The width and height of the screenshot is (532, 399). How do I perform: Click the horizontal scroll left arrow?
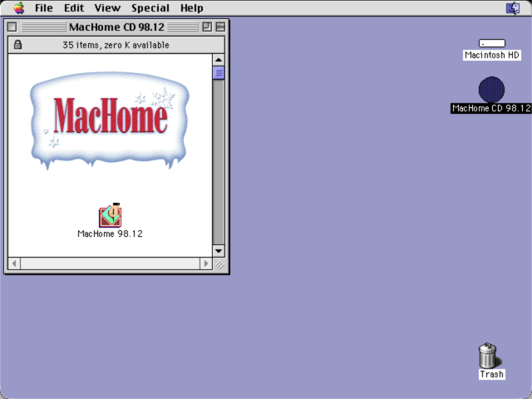pyautogui.click(x=14, y=264)
